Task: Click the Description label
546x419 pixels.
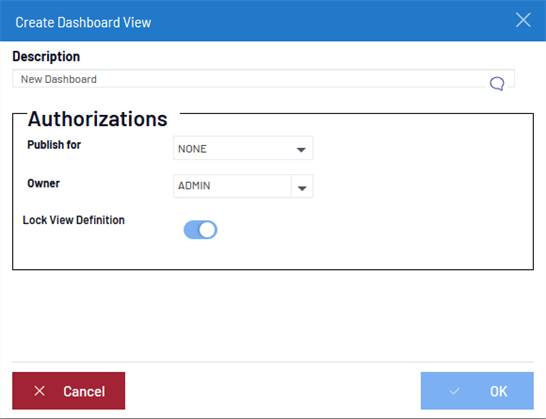Action: click(46, 56)
